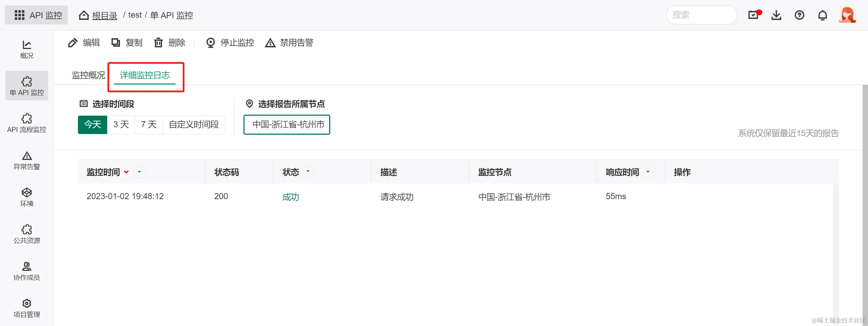Go to API 流程监控 in sidebar
Viewport: 868px width, 326px height.
click(27, 123)
